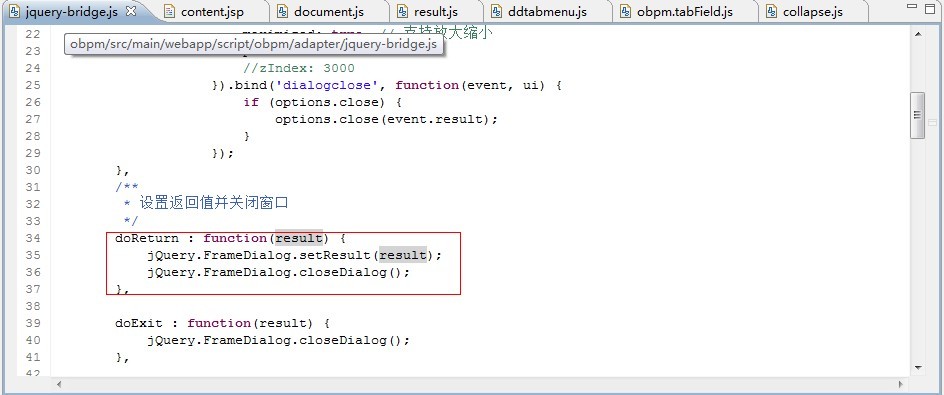This screenshot has height=395, width=944.
Task: Close the jquery-bridge.js tab
Action: coord(131,11)
